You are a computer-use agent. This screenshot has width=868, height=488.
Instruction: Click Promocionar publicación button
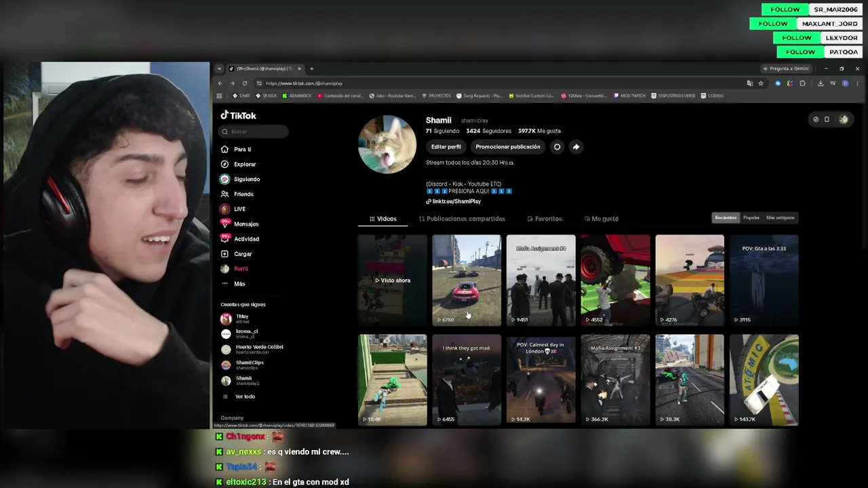(x=508, y=146)
